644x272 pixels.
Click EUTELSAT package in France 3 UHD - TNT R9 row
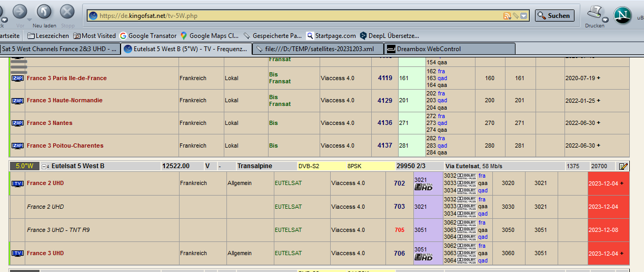[288, 230]
